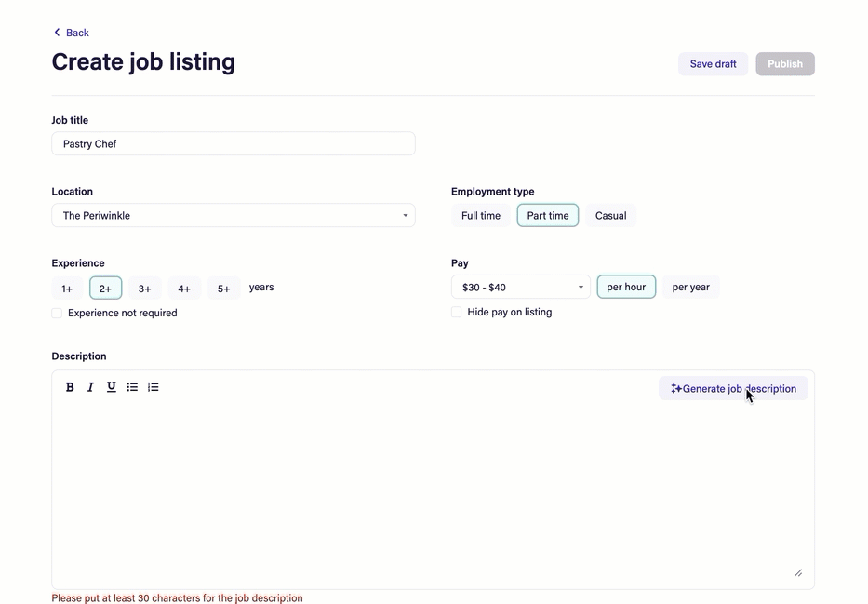Select Casual employment type

[610, 215]
